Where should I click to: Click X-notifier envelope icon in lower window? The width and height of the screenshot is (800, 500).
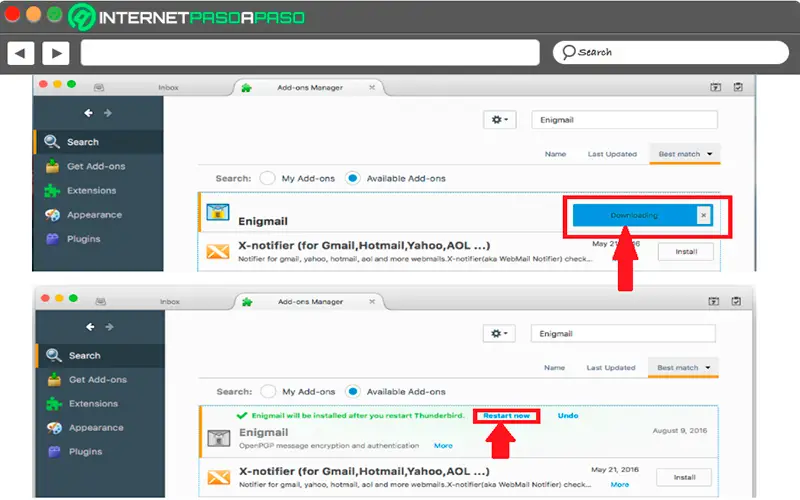pos(219,478)
